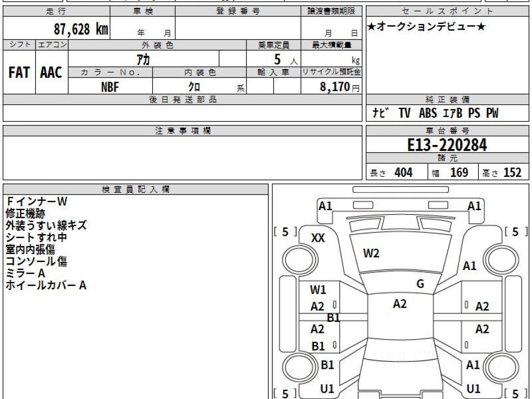Viewport: 532px width, 399px height.
Task: Click the 諸元 header
Action: click(x=447, y=158)
